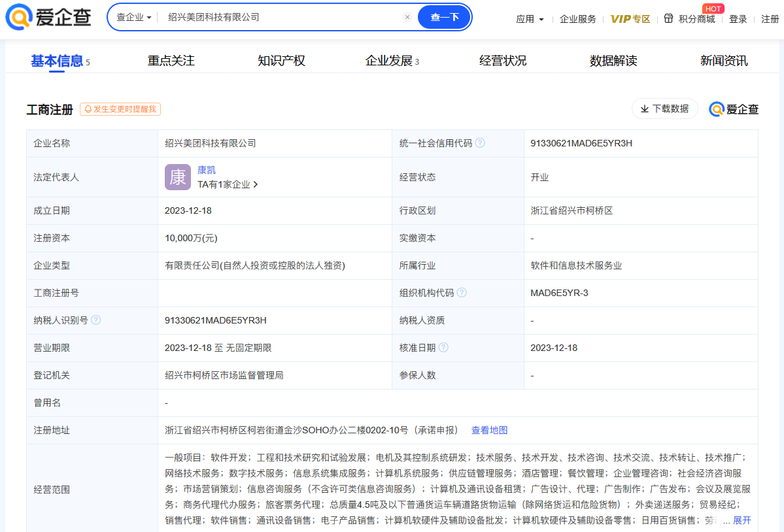The image size is (784, 532).
Task: Open 企业服务 in the top navigation
Action: (577, 19)
